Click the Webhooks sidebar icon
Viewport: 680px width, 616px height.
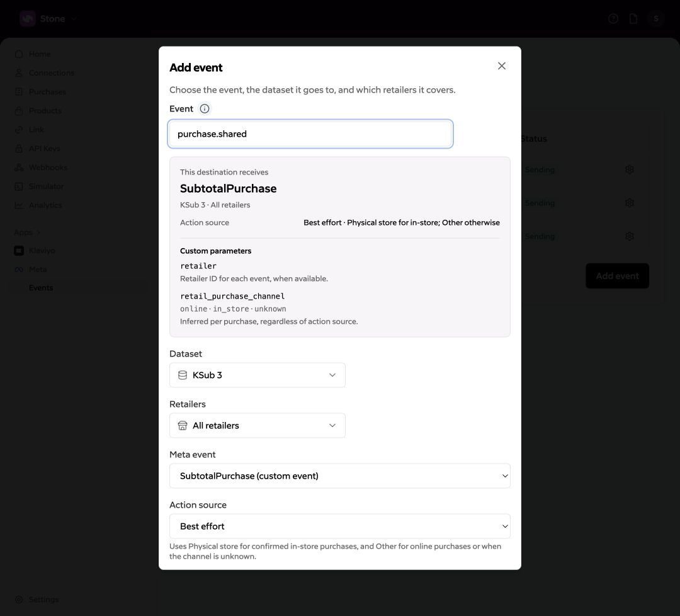click(x=19, y=168)
